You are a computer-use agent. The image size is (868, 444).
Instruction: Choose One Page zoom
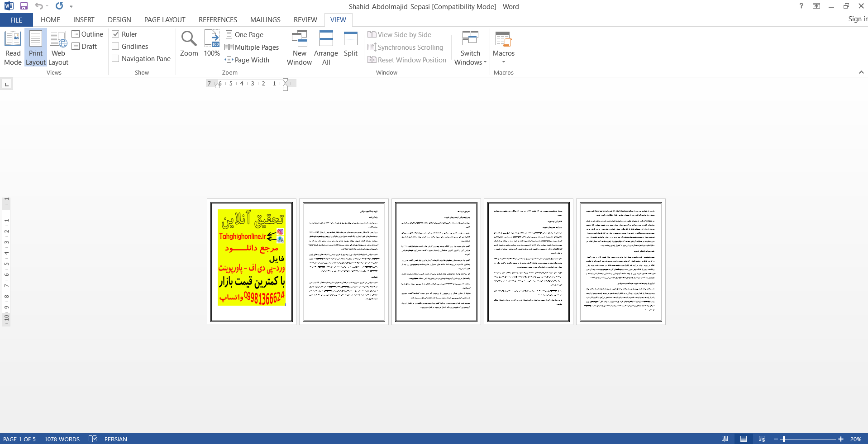(244, 35)
